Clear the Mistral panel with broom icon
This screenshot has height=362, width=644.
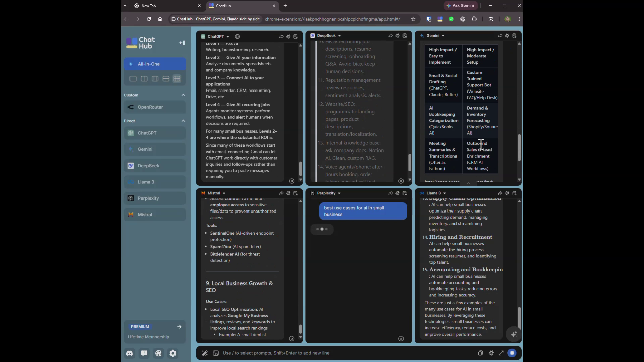pyautogui.click(x=288, y=193)
